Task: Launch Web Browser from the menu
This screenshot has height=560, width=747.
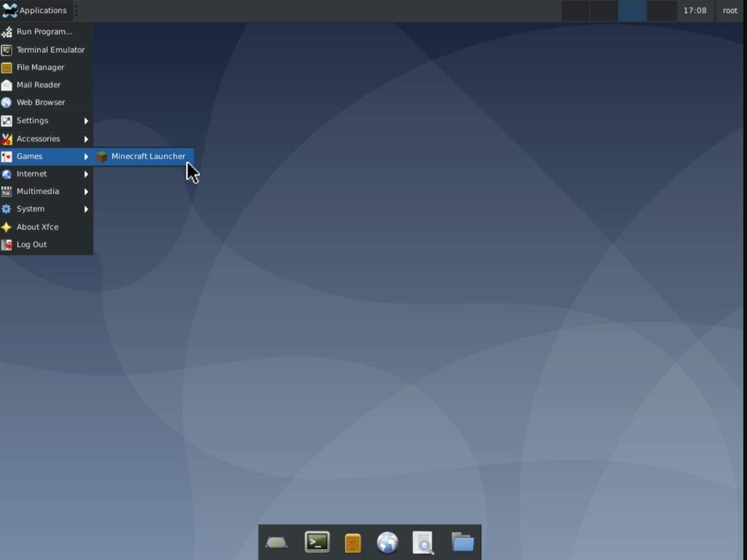Action: 47,102
